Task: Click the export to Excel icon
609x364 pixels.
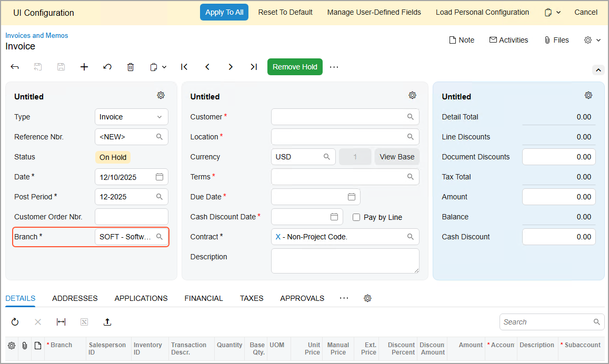Action: click(84, 322)
